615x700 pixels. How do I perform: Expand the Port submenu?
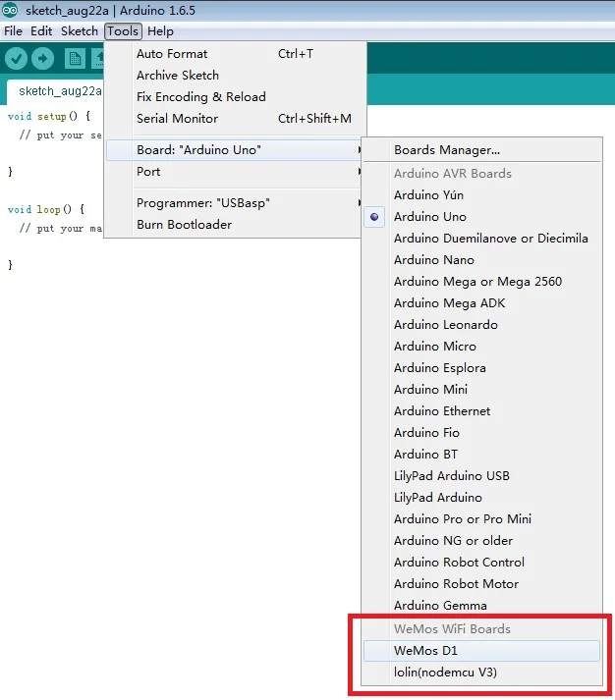(x=234, y=172)
